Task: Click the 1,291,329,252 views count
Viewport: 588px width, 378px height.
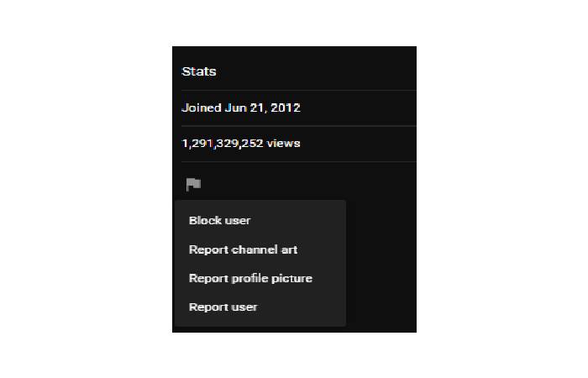Action: [x=241, y=144]
